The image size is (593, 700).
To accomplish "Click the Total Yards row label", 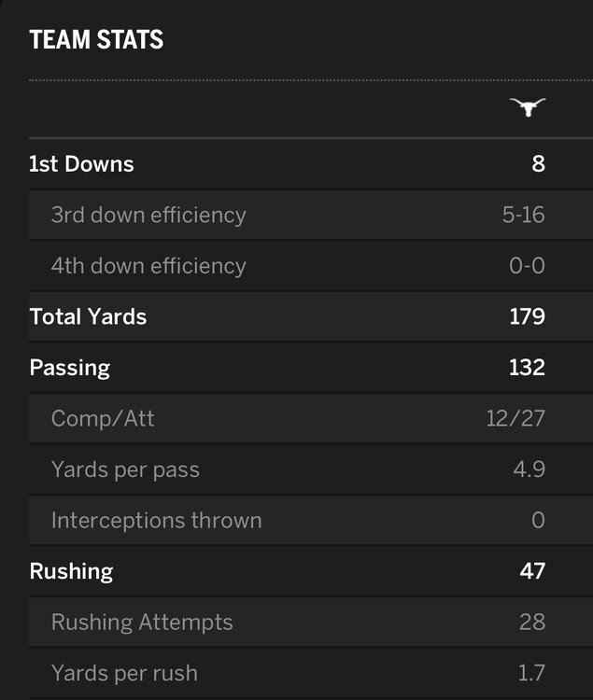I will pyautogui.click(x=88, y=316).
